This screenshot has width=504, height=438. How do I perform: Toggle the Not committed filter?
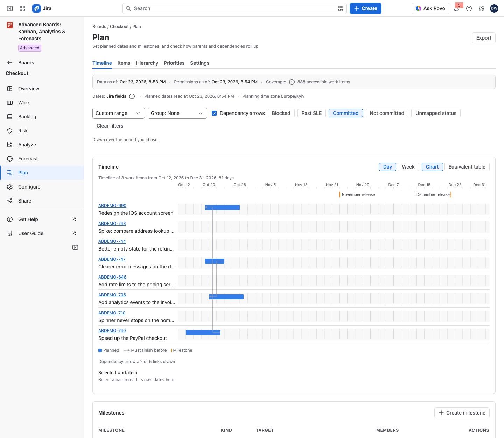387,113
